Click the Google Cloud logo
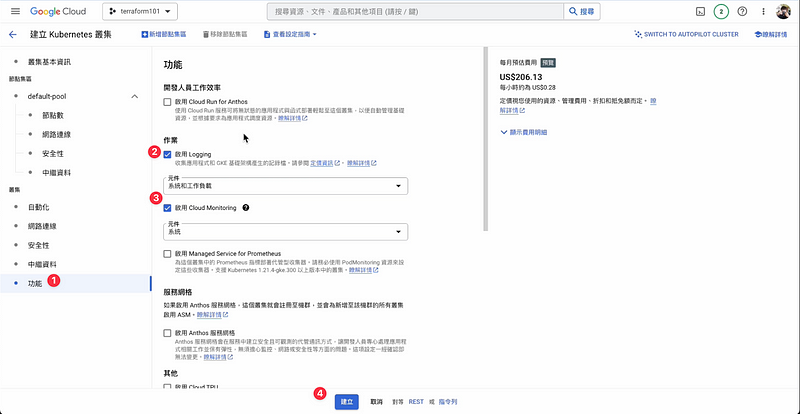Image resolution: width=800 pixels, height=414 pixels. (x=58, y=11)
